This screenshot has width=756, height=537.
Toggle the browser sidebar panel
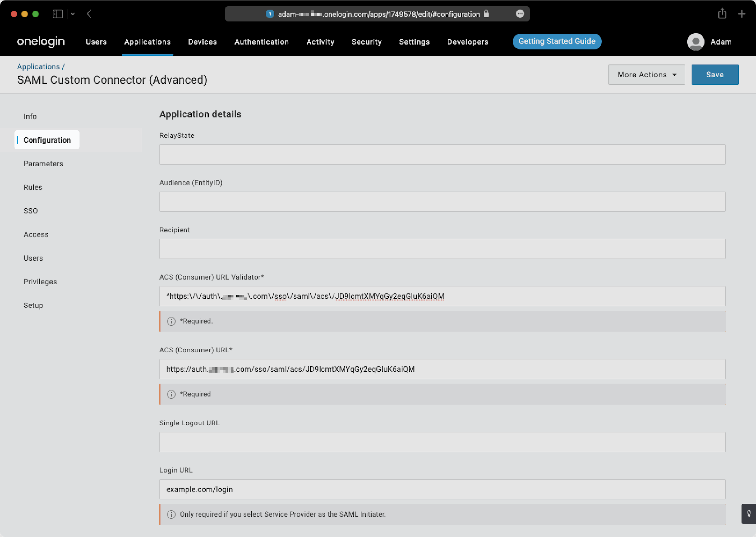click(57, 14)
